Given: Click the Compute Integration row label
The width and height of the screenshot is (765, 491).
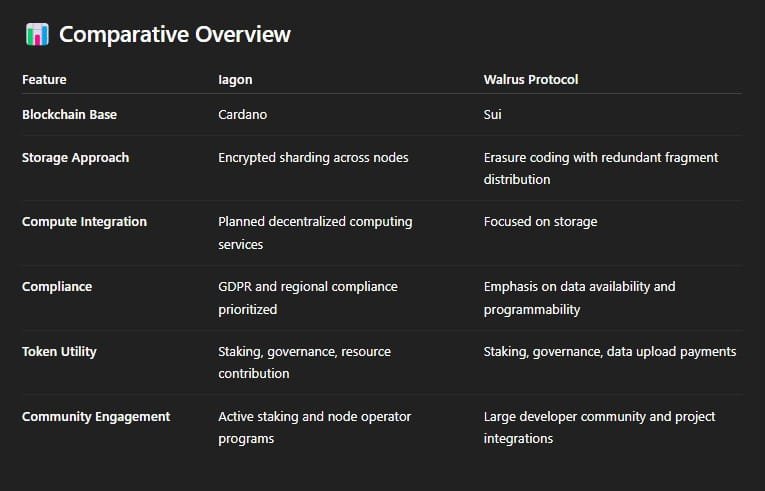Looking at the screenshot, I should [84, 222].
